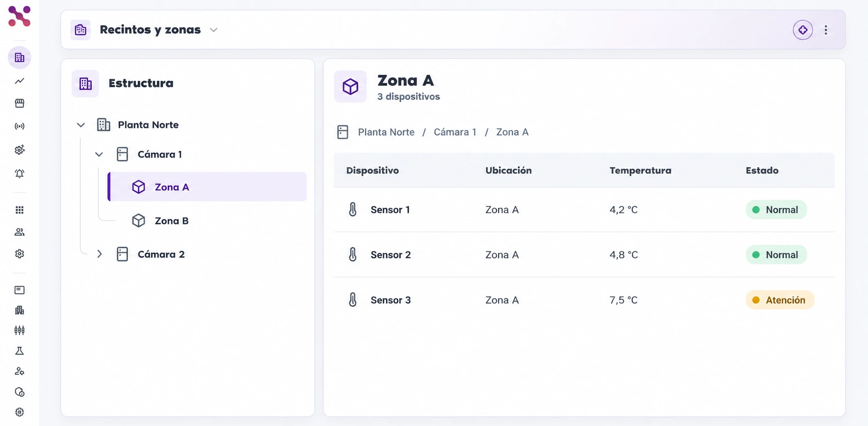
Task: Click the Estado column header
Action: (762, 171)
